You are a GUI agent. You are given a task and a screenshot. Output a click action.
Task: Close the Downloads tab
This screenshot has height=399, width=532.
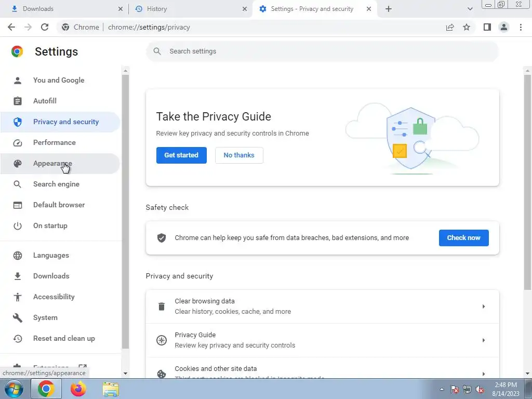click(x=121, y=9)
